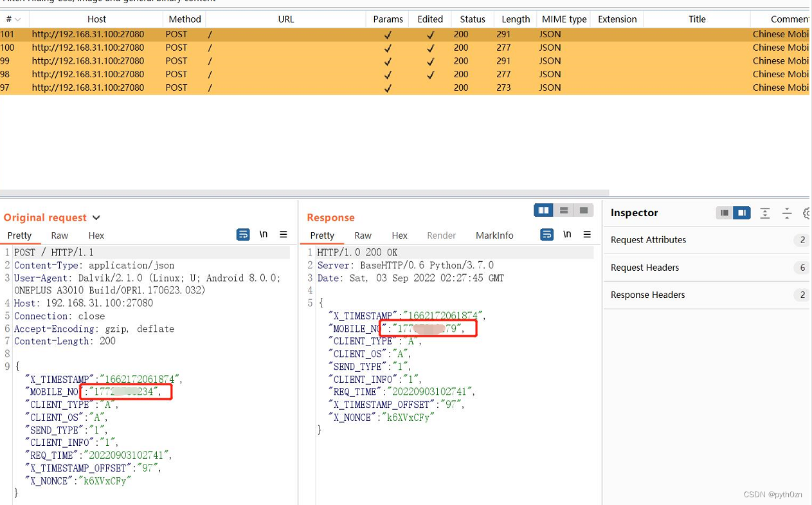Open the Original request dropdown
This screenshot has width=812, height=505.
tap(96, 218)
